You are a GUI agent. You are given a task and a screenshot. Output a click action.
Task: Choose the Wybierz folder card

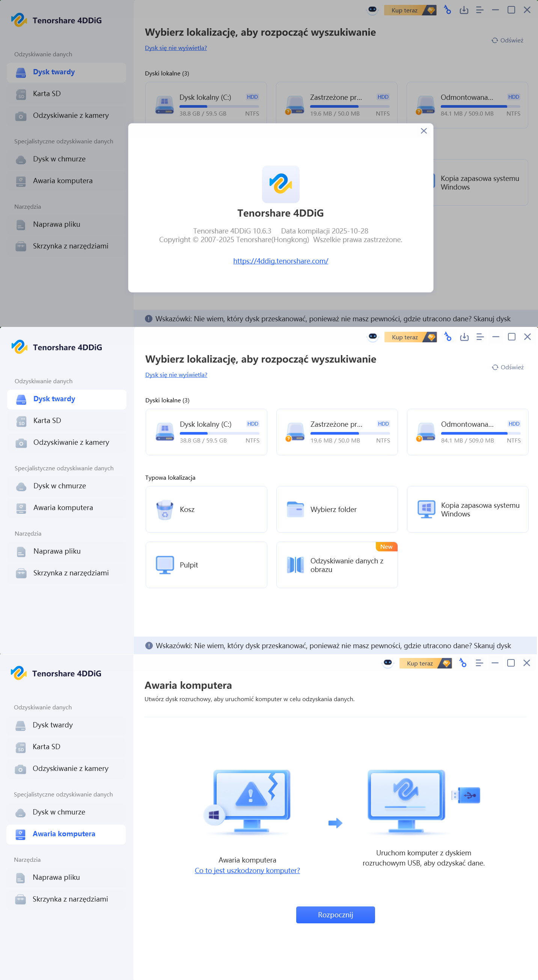[337, 509]
